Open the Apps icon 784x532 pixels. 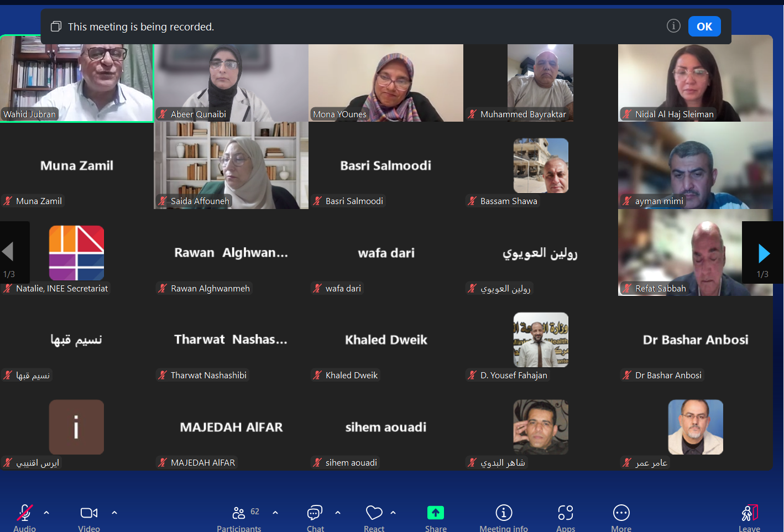point(566,513)
